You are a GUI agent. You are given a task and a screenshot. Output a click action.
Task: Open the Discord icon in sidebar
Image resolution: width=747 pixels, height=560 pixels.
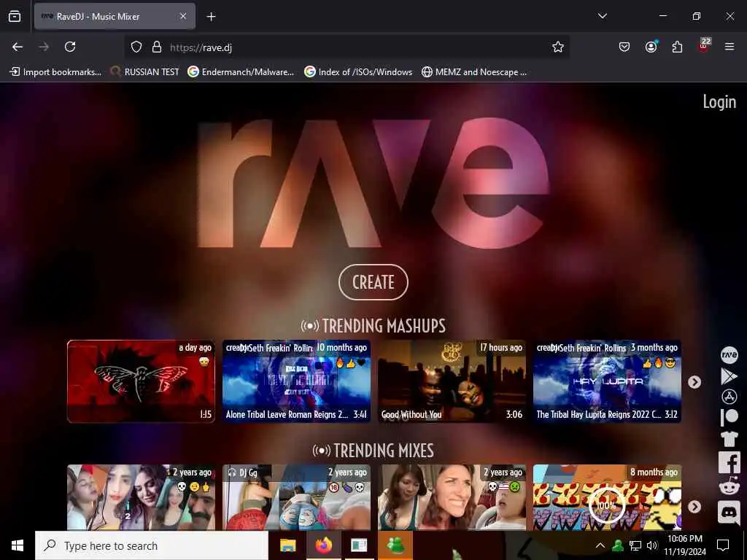tap(729, 513)
